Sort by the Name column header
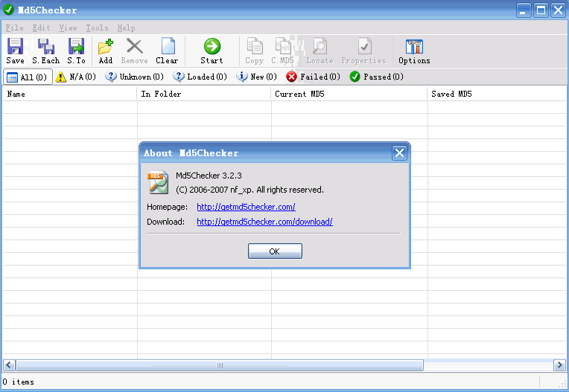Screen dimensions: 569x392 pos(70,94)
